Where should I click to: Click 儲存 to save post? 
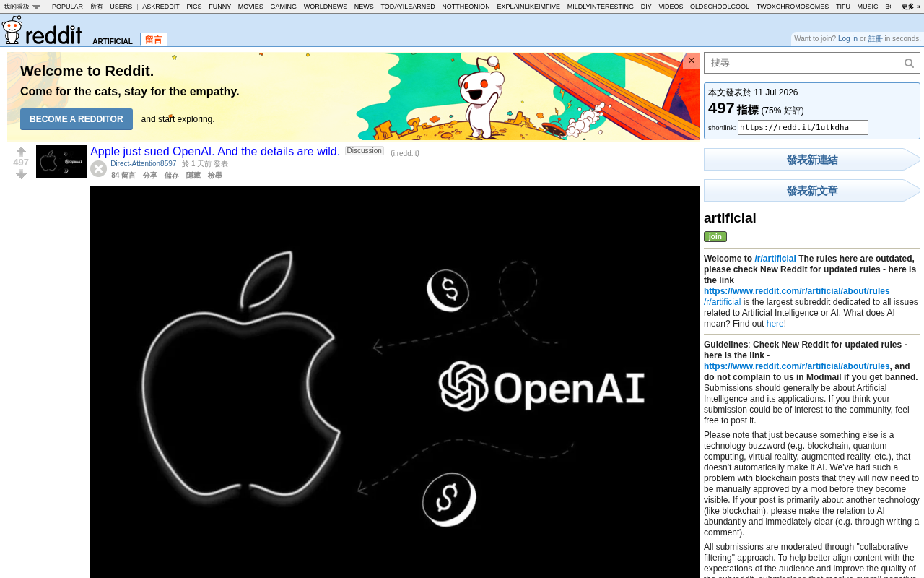pos(172,176)
